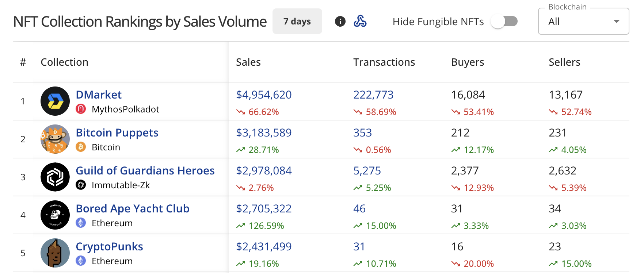Click the webhook icon beside info
Screen dimensions: 644x273
click(x=360, y=22)
